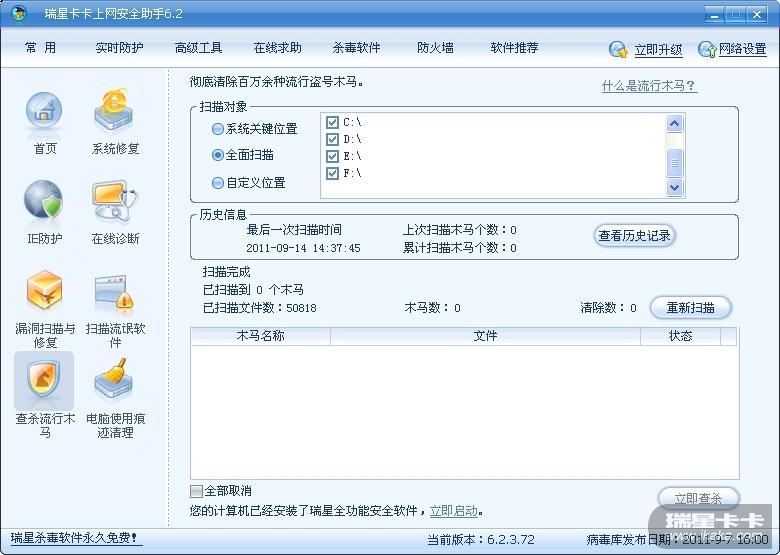This screenshot has height=555, width=780.
Task: Close the Rising Kaka window
Action: (758, 14)
